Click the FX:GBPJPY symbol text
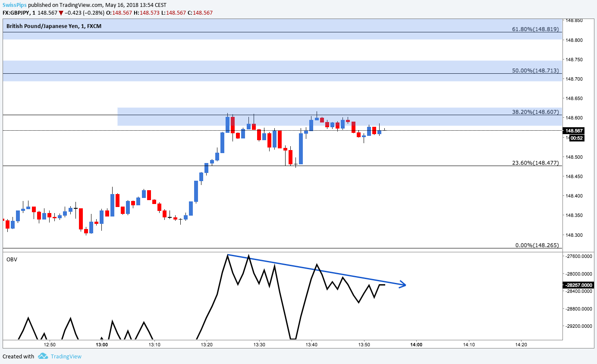 click(x=17, y=13)
